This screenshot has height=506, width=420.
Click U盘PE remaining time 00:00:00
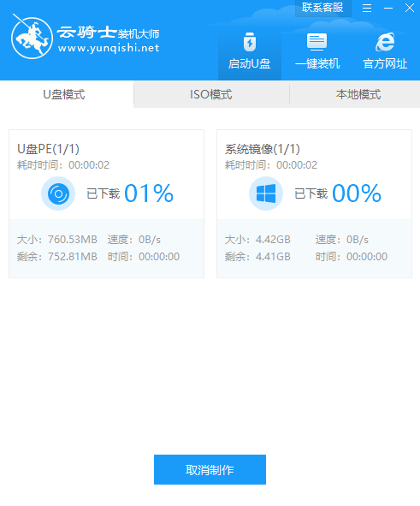(159, 257)
